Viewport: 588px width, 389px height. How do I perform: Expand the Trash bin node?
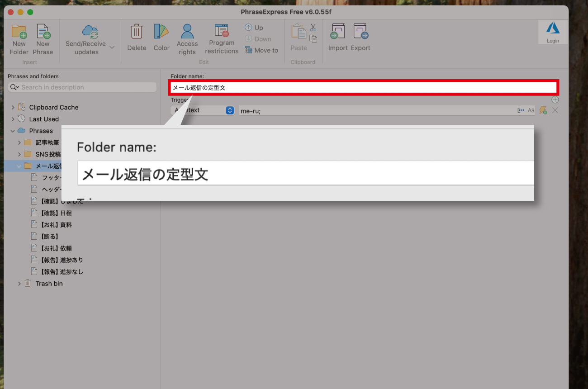click(19, 284)
